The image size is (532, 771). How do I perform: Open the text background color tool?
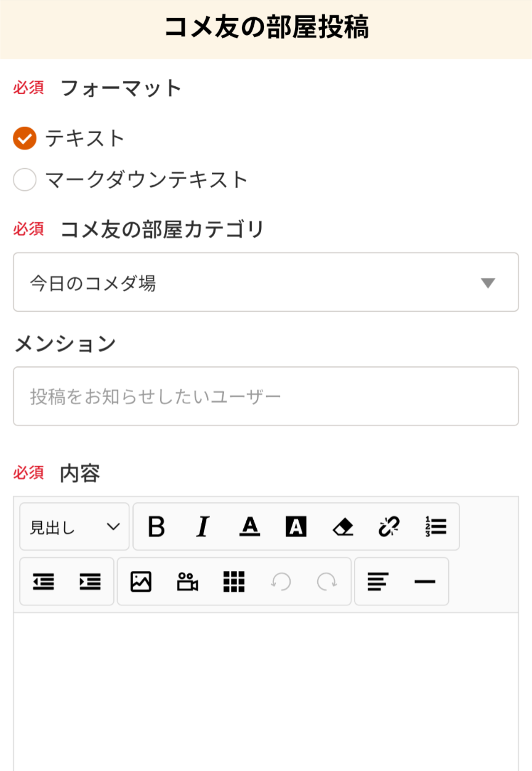[x=296, y=527]
